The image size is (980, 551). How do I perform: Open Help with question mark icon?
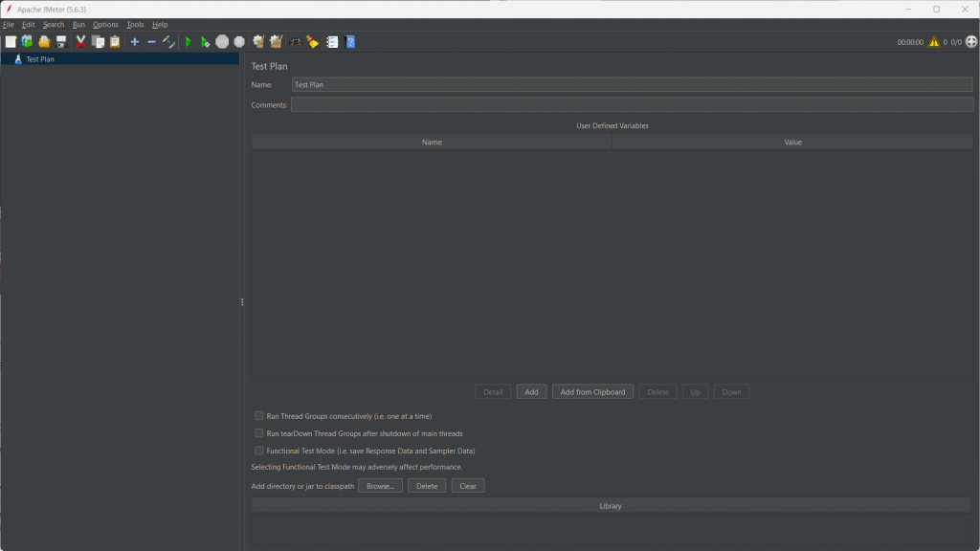(350, 42)
